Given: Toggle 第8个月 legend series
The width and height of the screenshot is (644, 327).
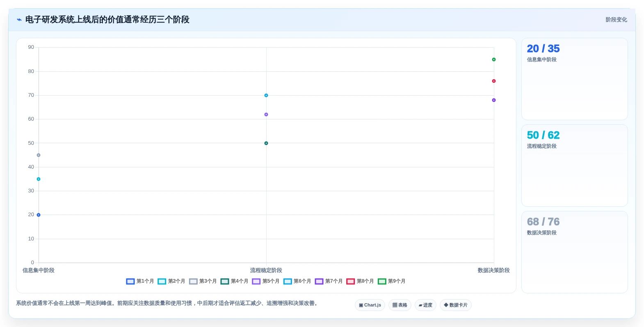Looking at the screenshot, I should [x=360, y=281].
